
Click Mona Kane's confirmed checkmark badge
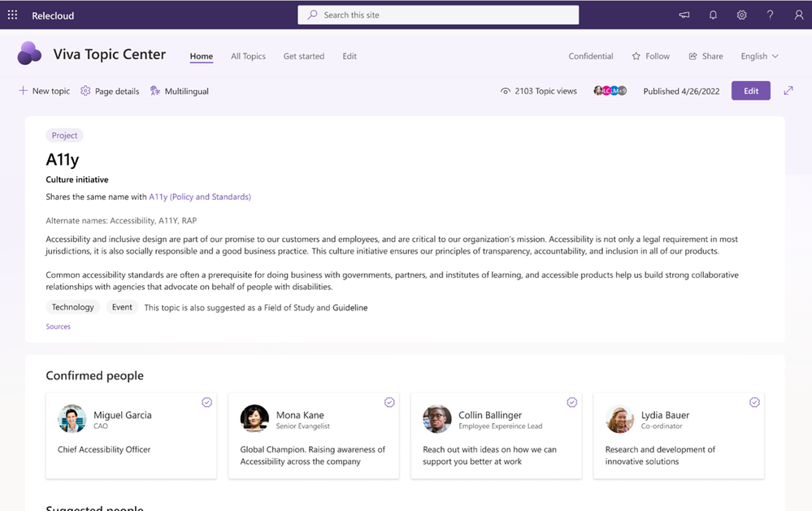(x=389, y=402)
